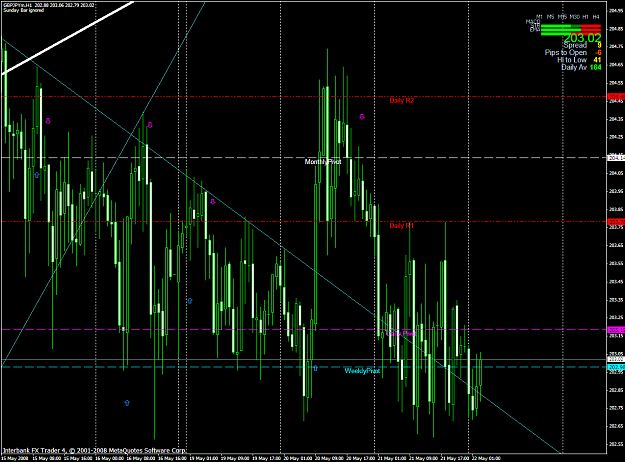Click the 15 May 2008 date on time axis
Image resolution: width=625 pixels, height=462 pixels.
[x=14, y=458]
